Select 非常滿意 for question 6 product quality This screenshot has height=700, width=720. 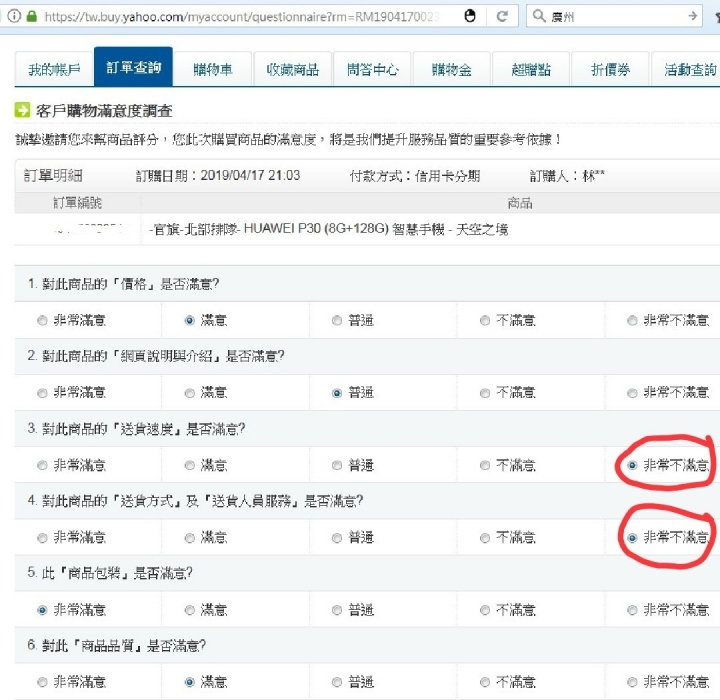tap(42, 682)
